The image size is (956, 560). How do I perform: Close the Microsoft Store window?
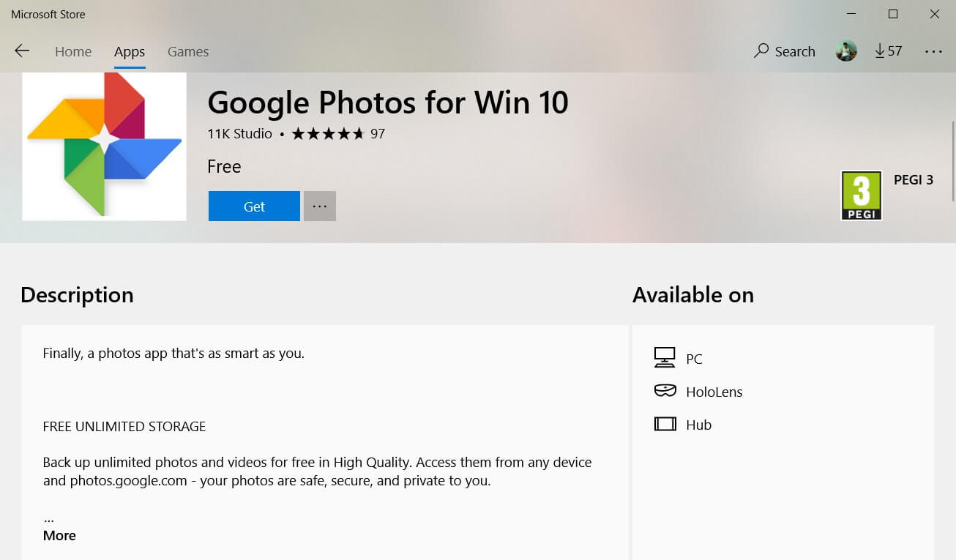click(x=935, y=14)
